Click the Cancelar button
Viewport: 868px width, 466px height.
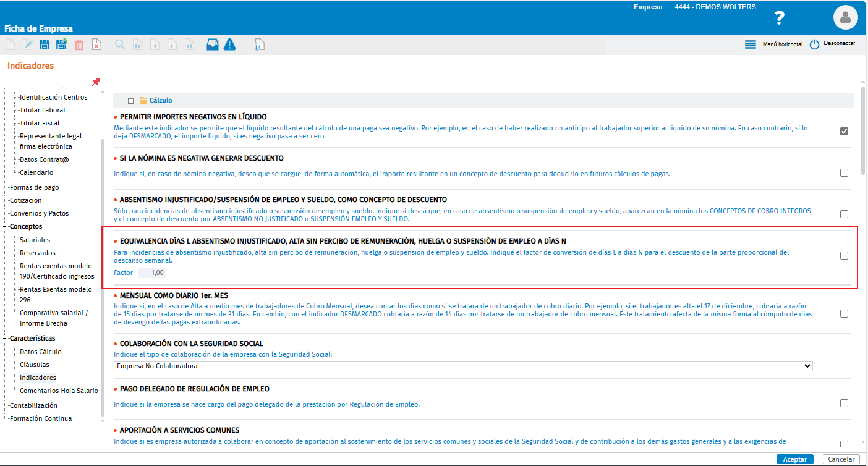click(841, 459)
